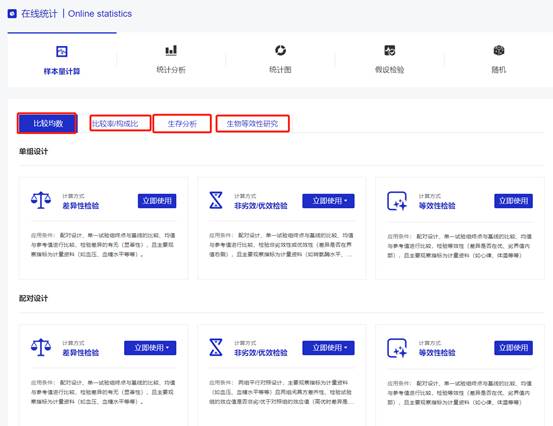Image resolution: width=553 pixels, height=426 pixels.
Task: Select the 比较均数 tab
Action: 47,123
